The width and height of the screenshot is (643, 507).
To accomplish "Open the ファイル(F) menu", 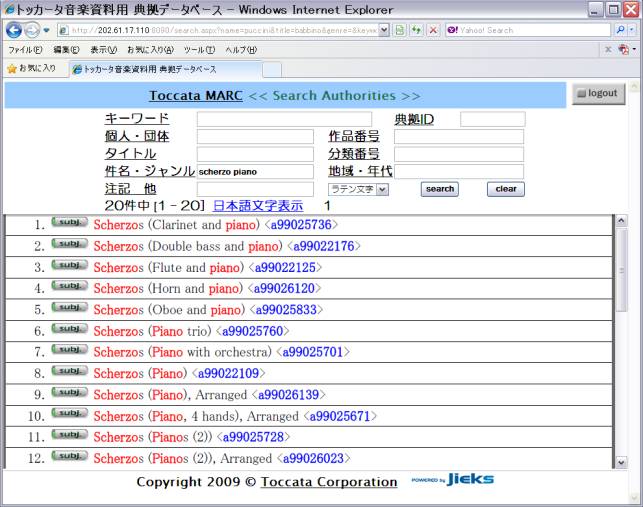I will point(25,50).
